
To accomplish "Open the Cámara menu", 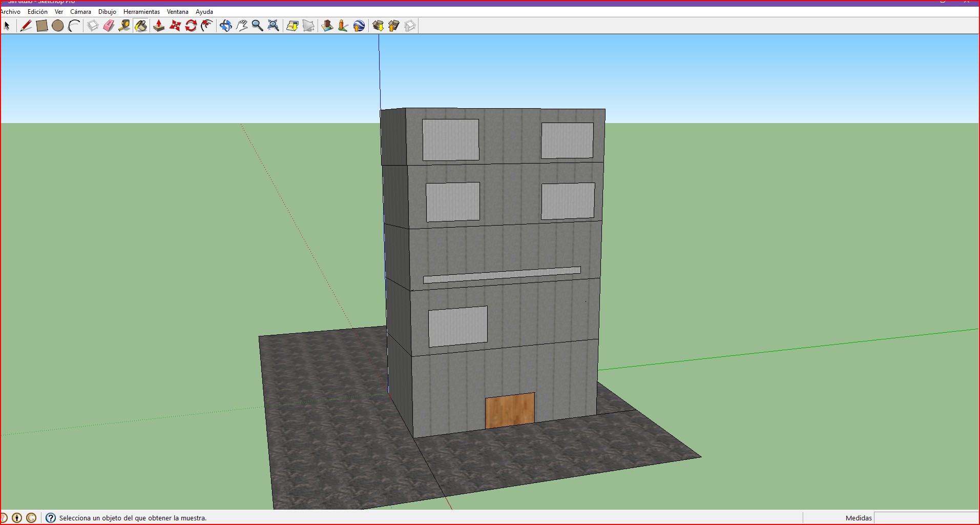I will click(x=80, y=11).
